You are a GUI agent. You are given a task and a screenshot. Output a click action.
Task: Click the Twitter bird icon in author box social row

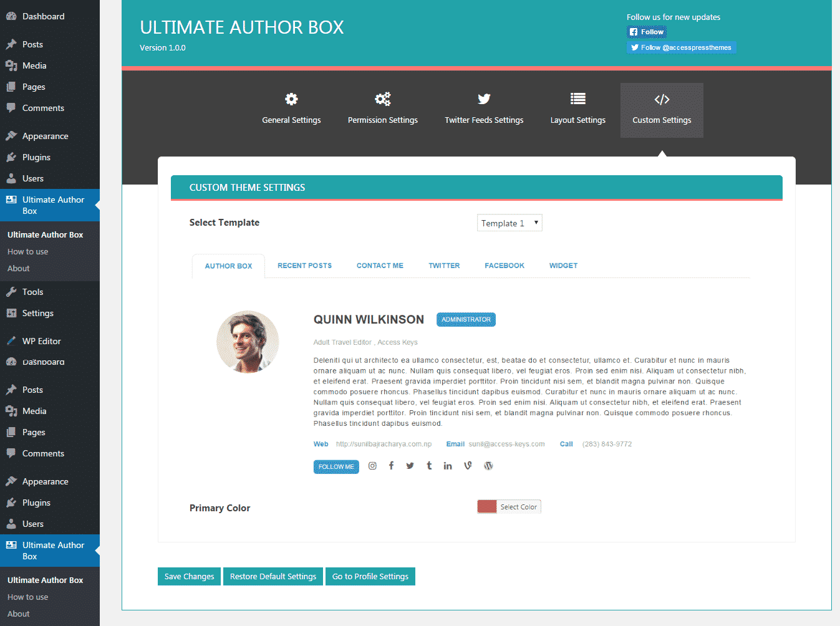410,466
